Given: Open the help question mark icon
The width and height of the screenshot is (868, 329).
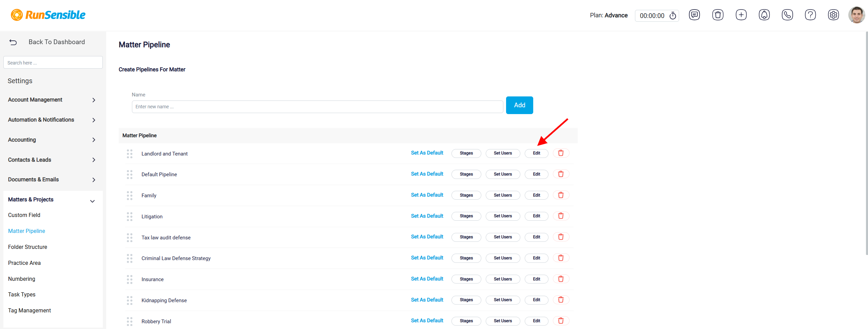Looking at the screenshot, I should click(x=810, y=15).
